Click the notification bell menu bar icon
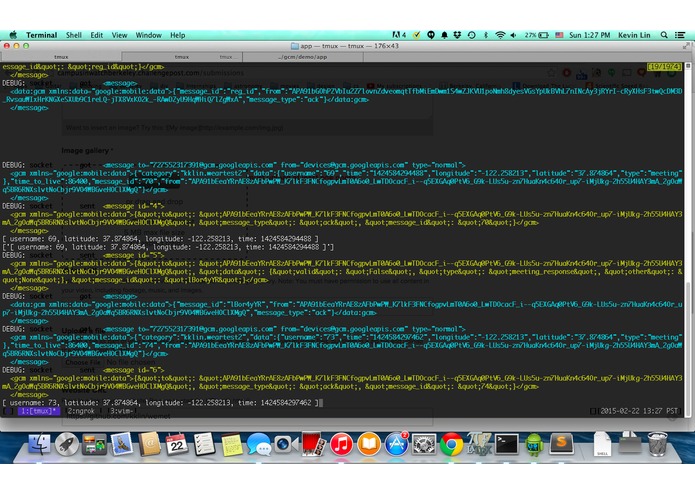Image resolution: width=695 pixels, height=494 pixels. [444, 35]
